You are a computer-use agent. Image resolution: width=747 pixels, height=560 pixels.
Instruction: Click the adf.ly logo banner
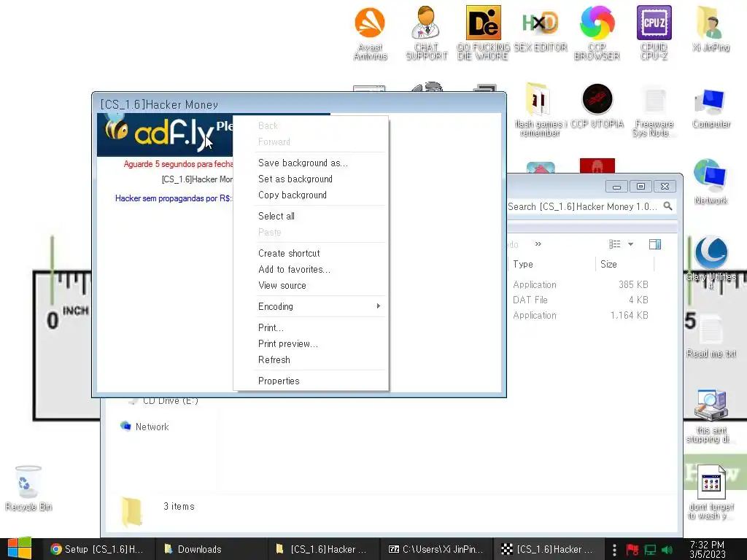coord(165,135)
